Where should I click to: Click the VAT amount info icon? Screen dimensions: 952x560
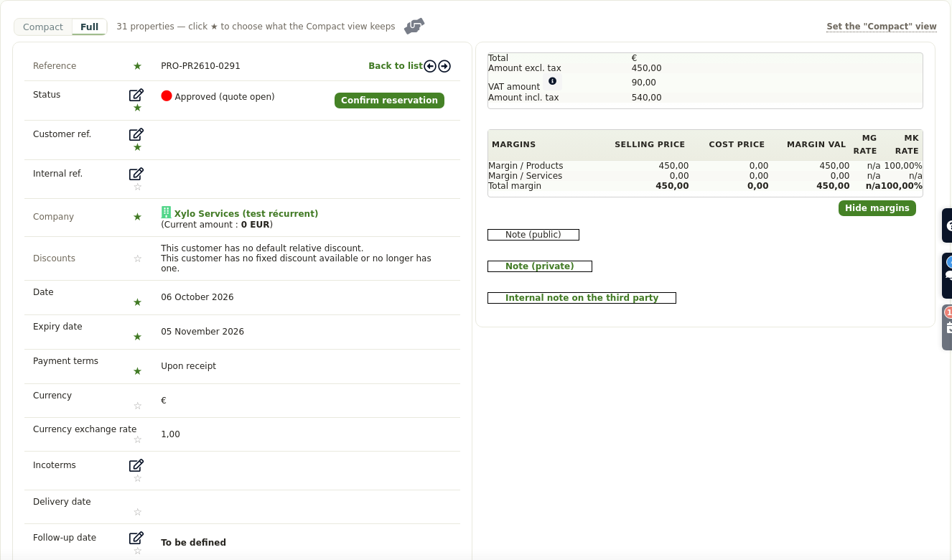pyautogui.click(x=552, y=81)
